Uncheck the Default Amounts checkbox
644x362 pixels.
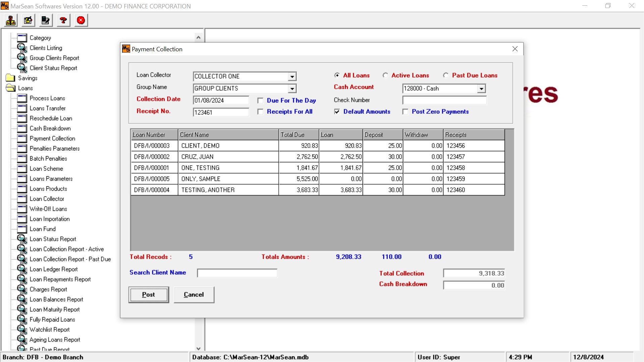click(x=337, y=112)
